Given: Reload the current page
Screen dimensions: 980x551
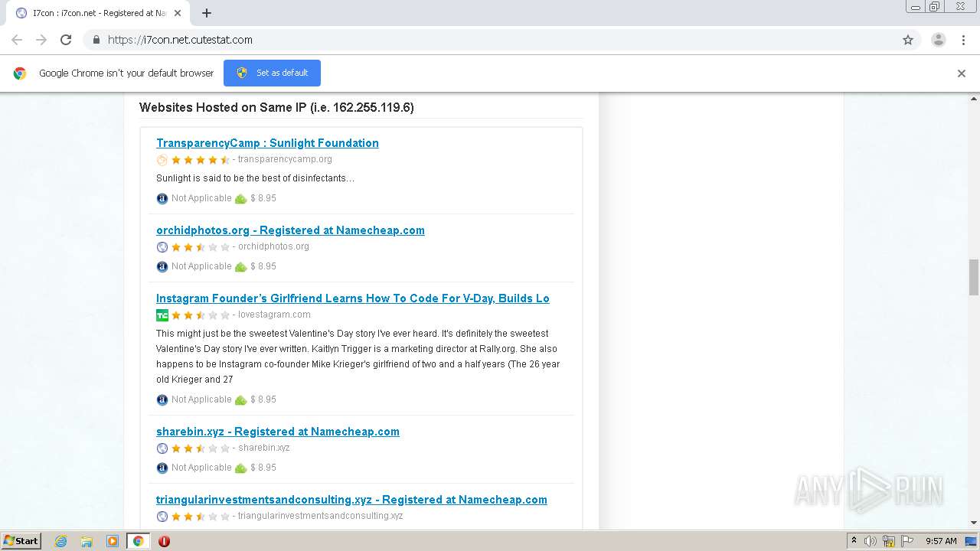Looking at the screenshot, I should click(66, 40).
